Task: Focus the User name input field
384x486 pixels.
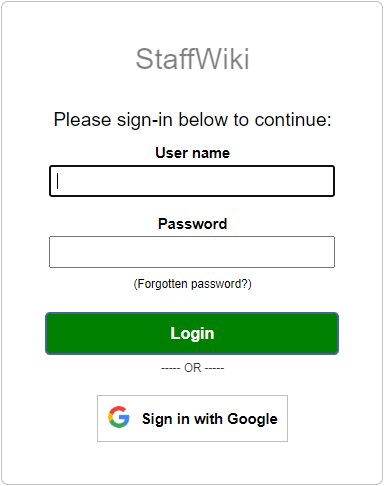Action: 192,181
